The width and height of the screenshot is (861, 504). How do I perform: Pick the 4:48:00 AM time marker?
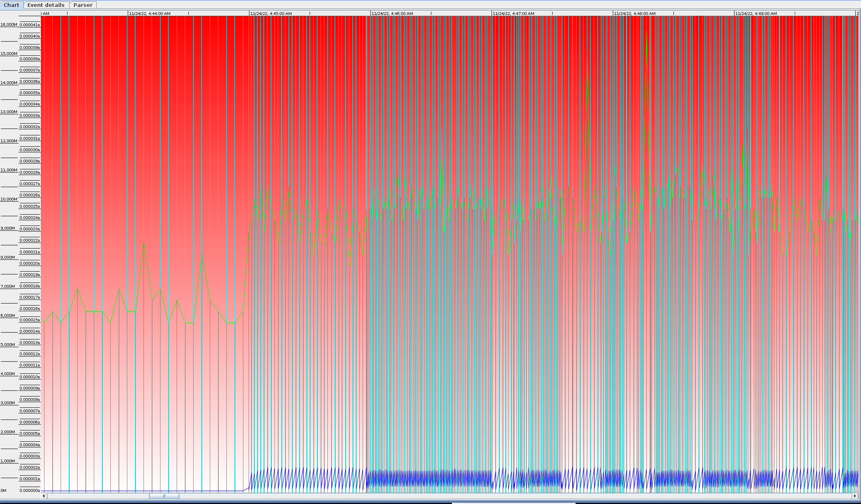click(635, 13)
